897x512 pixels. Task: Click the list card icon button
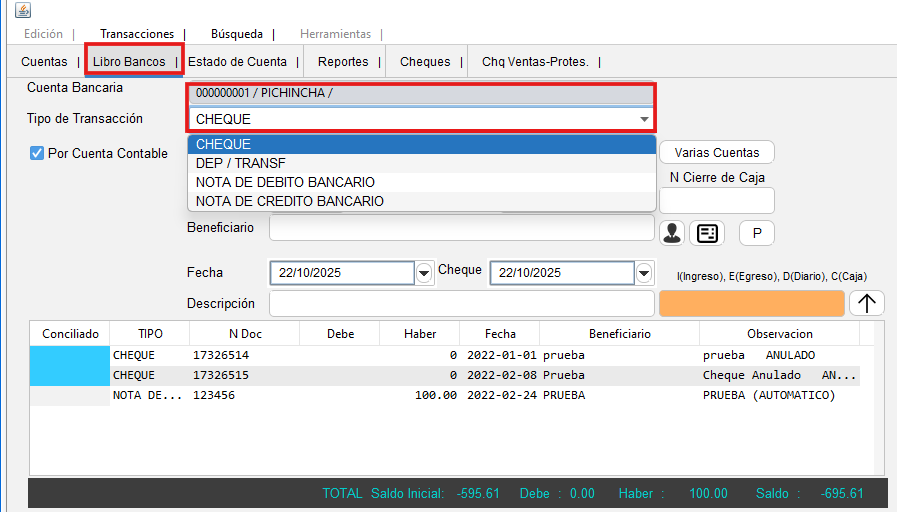tap(707, 233)
